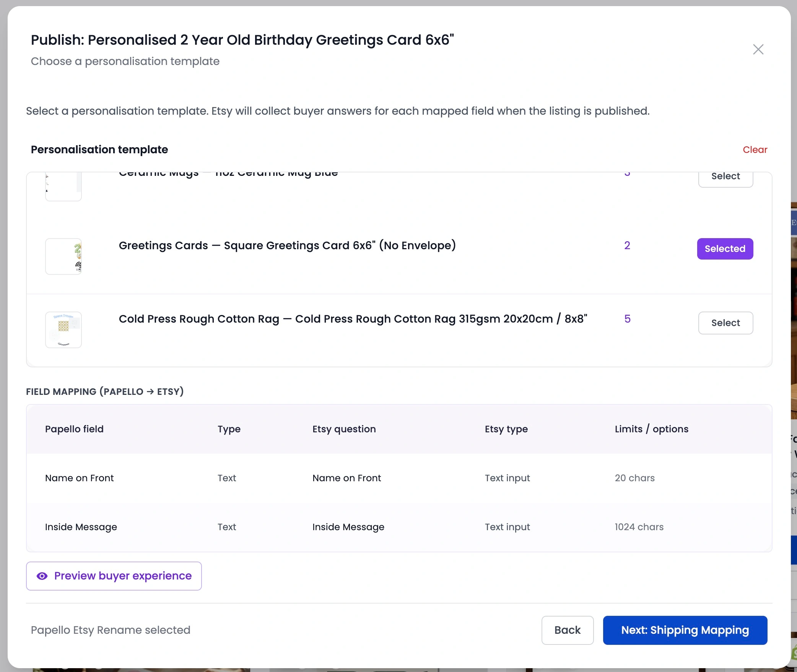This screenshot has height=672, width=797.
Task: Click the Type column header
Action: (x=229, y=429)
